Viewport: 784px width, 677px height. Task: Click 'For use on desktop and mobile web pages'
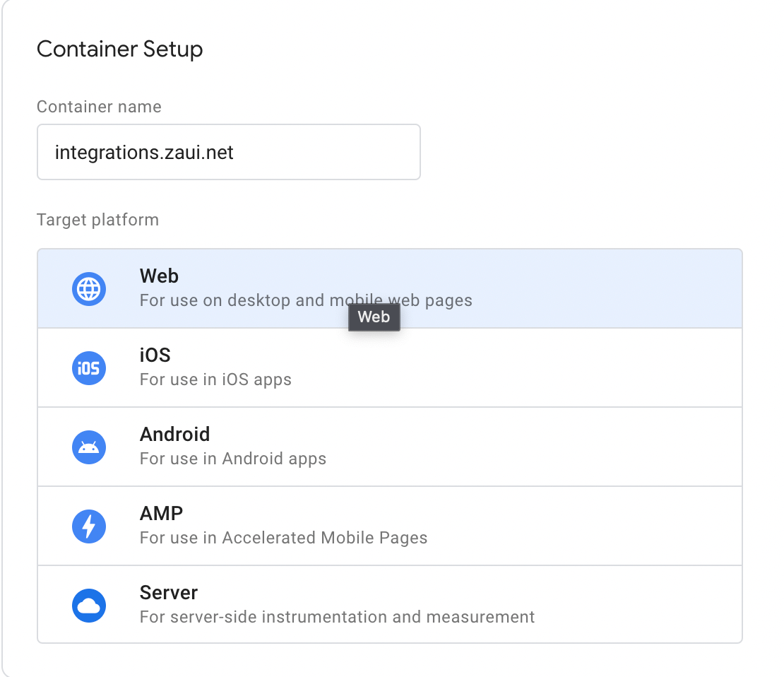click(x=306, y=300)
